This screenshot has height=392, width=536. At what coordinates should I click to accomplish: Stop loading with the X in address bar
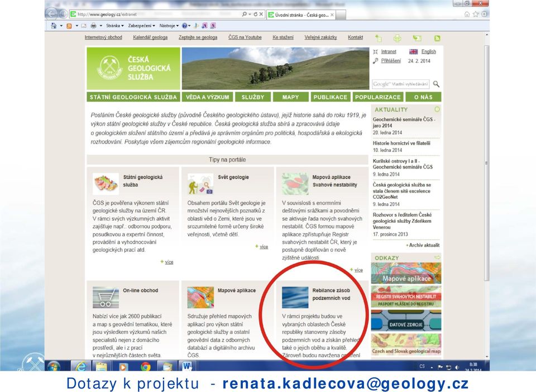coord(261,15)
